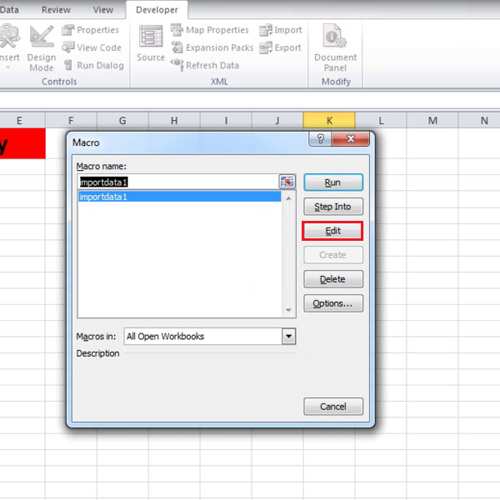Select column K header

pos(329,120)
